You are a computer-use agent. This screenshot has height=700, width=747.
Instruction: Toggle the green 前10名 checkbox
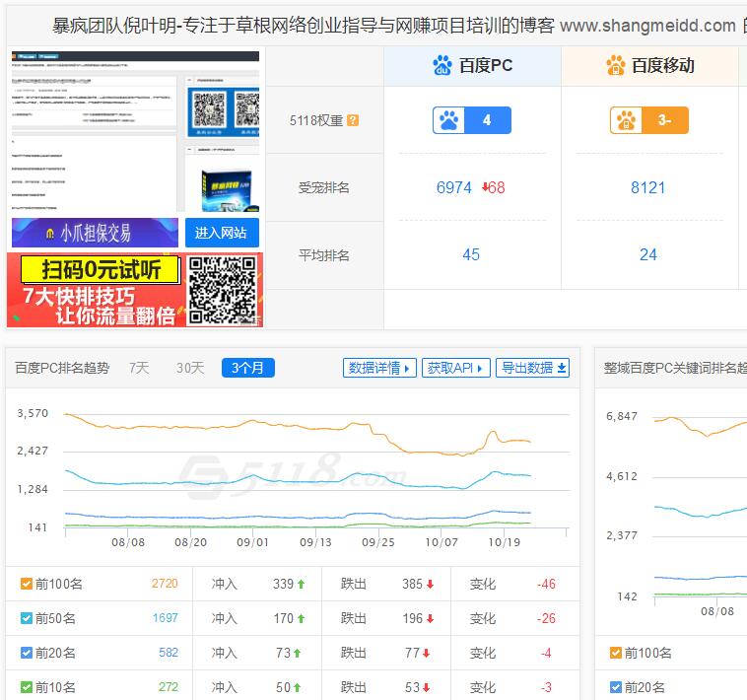pos(27,687)
